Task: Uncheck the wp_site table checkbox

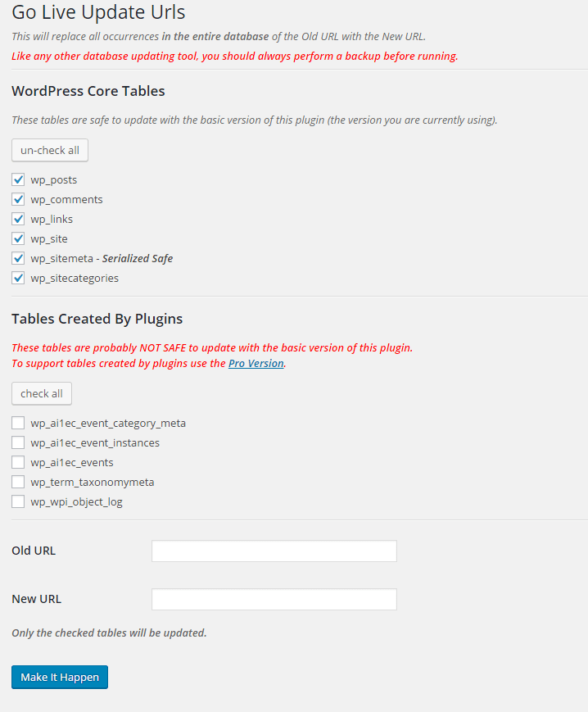Action: pos(18,238)
